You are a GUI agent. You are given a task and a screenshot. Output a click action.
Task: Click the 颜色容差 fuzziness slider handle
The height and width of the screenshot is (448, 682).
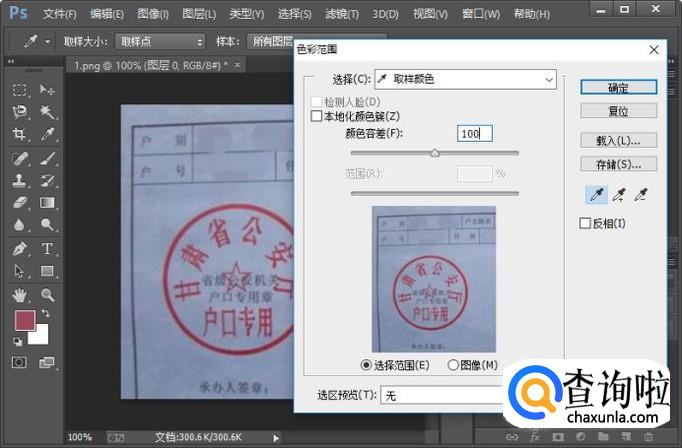[435, 153]
